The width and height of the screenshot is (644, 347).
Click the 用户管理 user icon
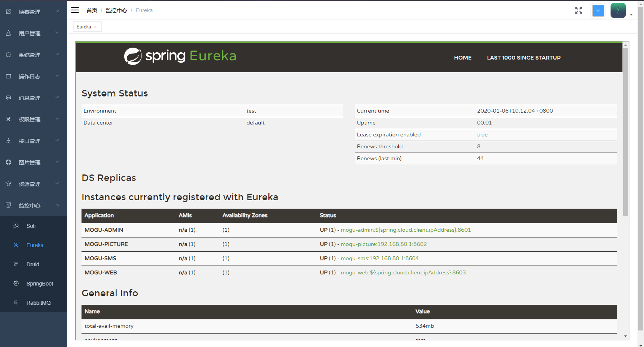[x=8, y=33]
